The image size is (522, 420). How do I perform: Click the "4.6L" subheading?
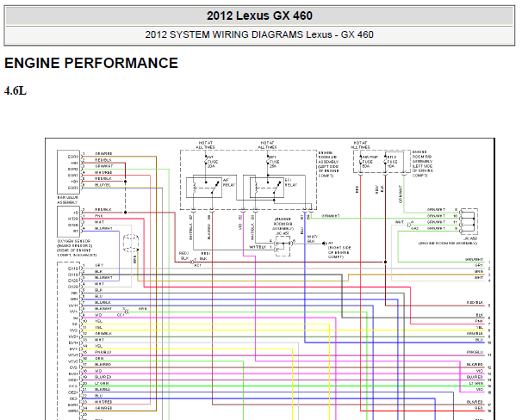click(16, 90)
